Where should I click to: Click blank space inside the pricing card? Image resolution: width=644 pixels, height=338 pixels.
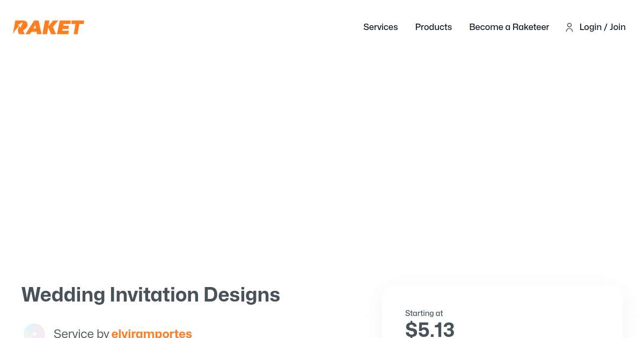[537, 317]
